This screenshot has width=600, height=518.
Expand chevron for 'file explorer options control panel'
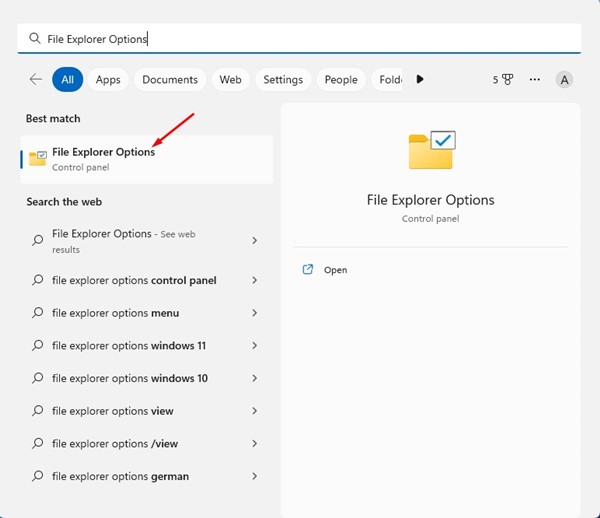(x=255, y=281)
